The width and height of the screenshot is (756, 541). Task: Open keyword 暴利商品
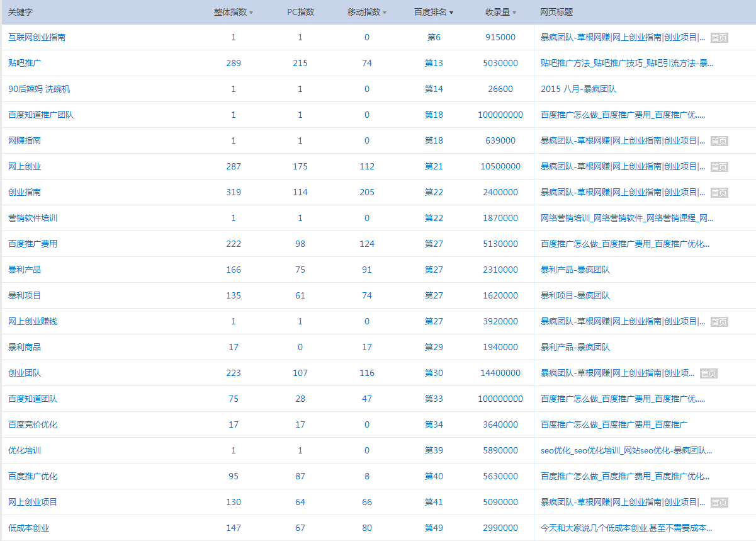click(x=25, y=347)
